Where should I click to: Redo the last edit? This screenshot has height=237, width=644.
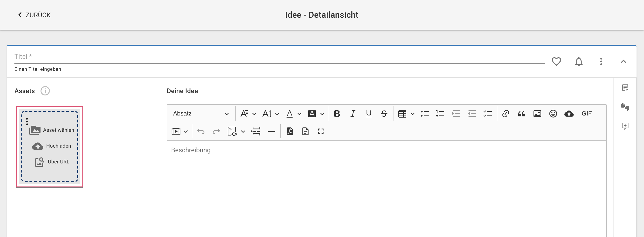216,132
